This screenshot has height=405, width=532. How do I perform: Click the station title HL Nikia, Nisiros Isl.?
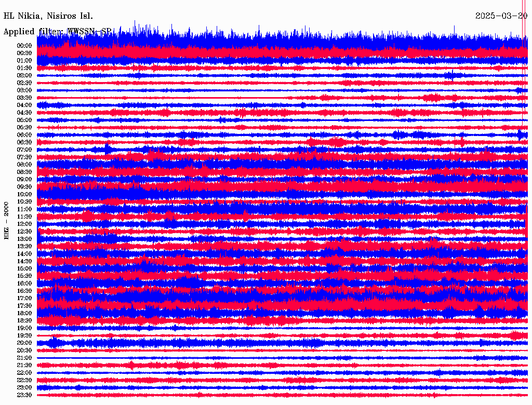pyautogui.click(x=48, y=16)
